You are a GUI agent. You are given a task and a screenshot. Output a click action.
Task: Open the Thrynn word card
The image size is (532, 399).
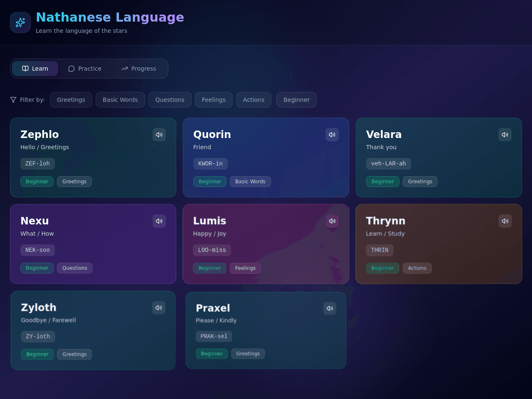click(439, 244)
